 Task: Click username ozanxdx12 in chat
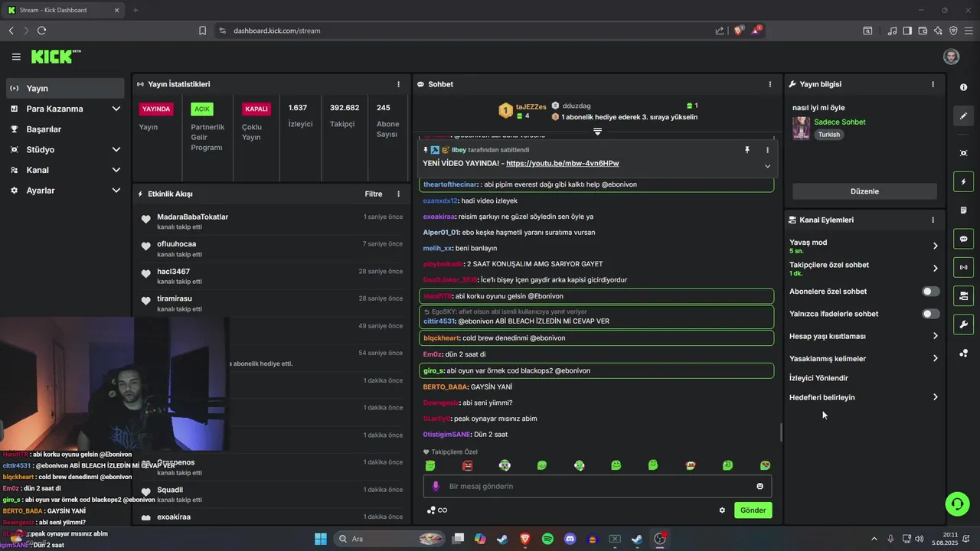point(440,201)
